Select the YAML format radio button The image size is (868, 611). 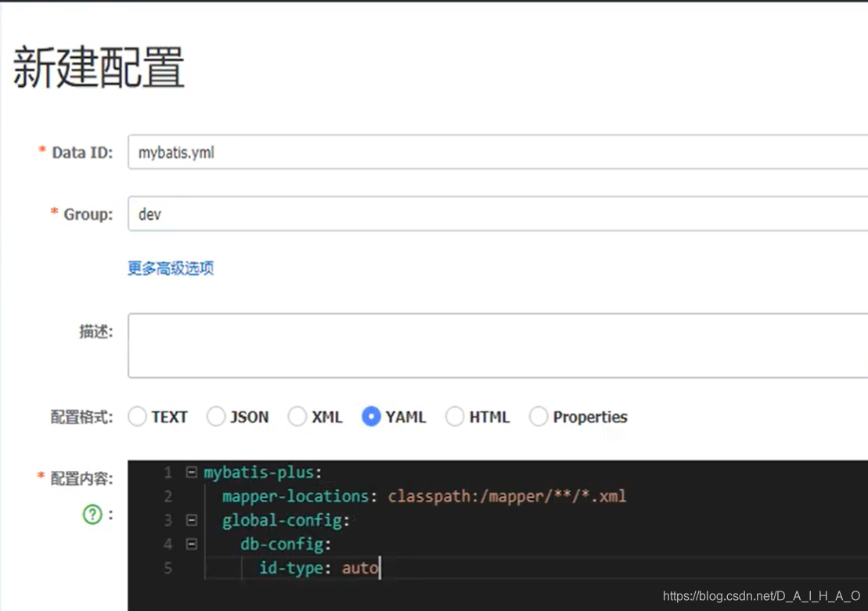tap(371, 417)
